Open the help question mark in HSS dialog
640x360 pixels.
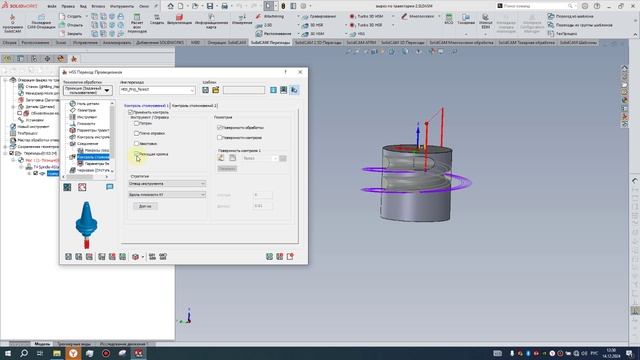pyautogui.click(x=285, y=72)
